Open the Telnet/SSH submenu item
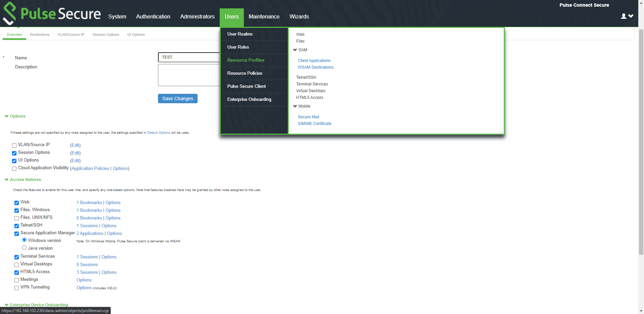 (x=306, y=77)
